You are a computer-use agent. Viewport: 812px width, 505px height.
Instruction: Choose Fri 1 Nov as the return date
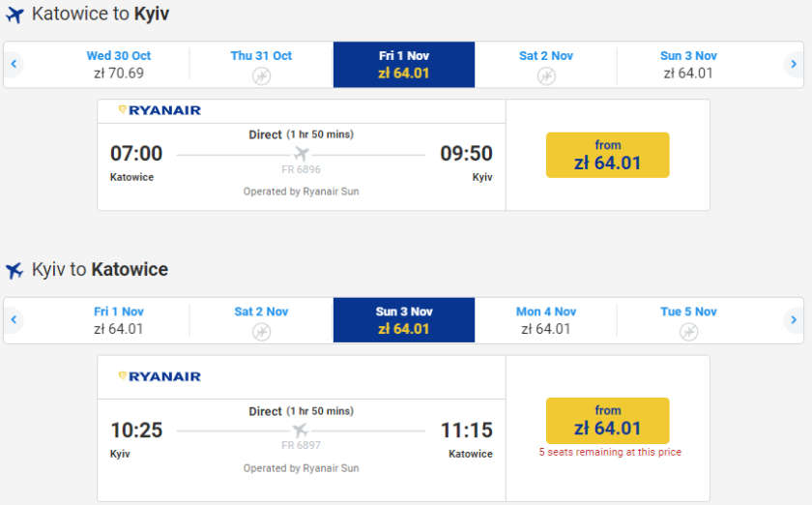119,320
